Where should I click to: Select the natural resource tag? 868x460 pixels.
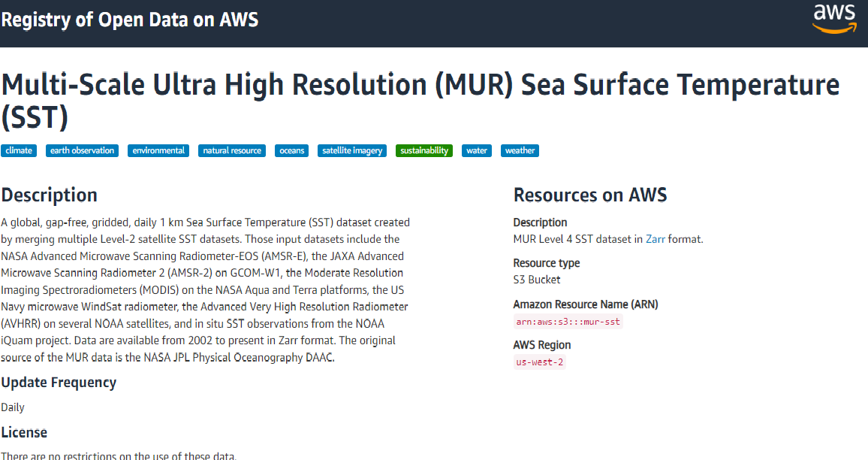click(x=232, y=151)
